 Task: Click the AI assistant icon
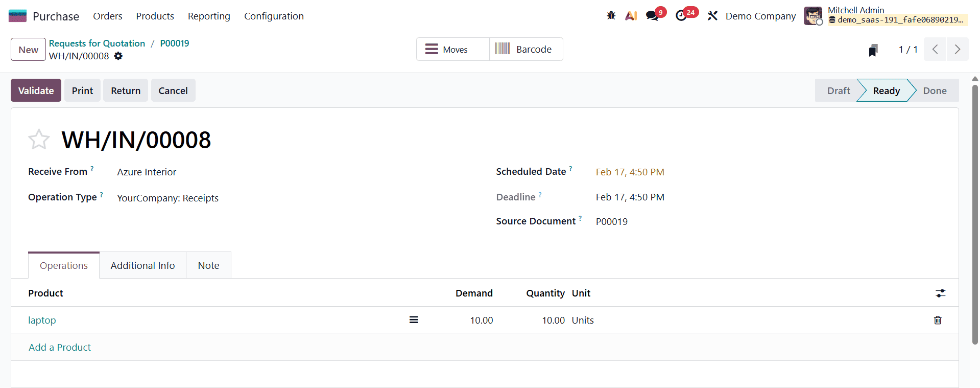(x=631, y=15)
